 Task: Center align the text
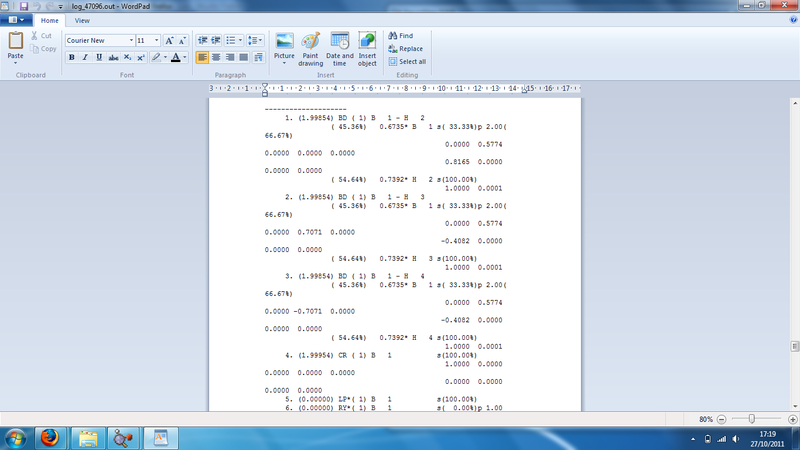pos(216,57)
